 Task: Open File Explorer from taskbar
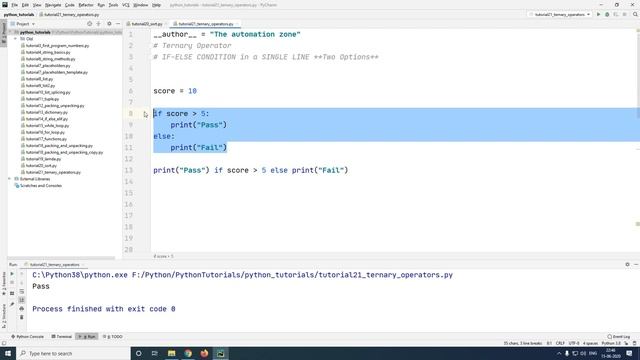point(171,353)
